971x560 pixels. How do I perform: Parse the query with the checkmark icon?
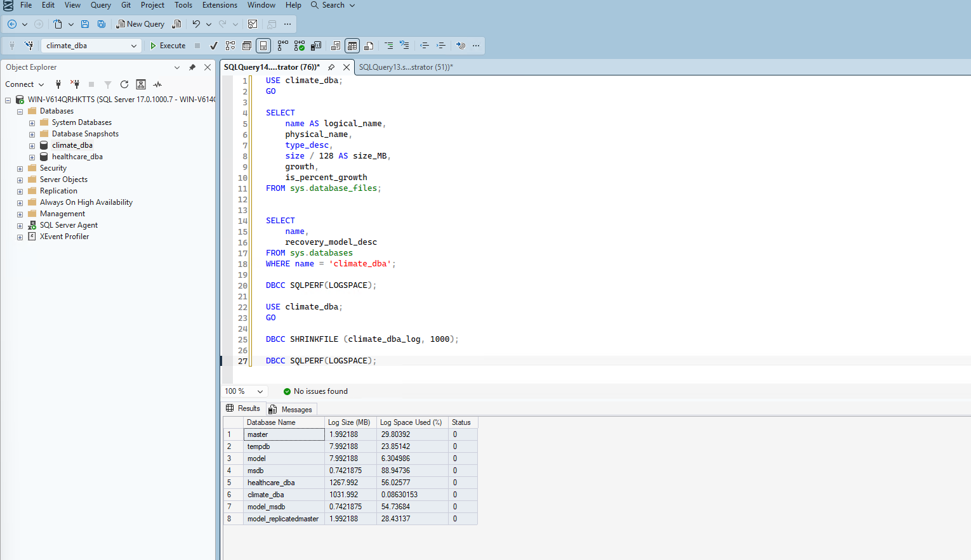click(214, 46)
